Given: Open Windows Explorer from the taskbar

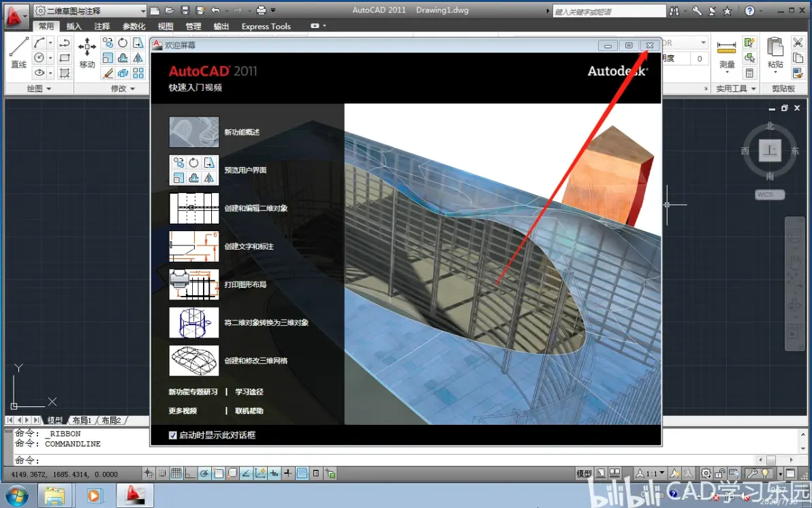Looking at the screenshot, I should [54, 496].
